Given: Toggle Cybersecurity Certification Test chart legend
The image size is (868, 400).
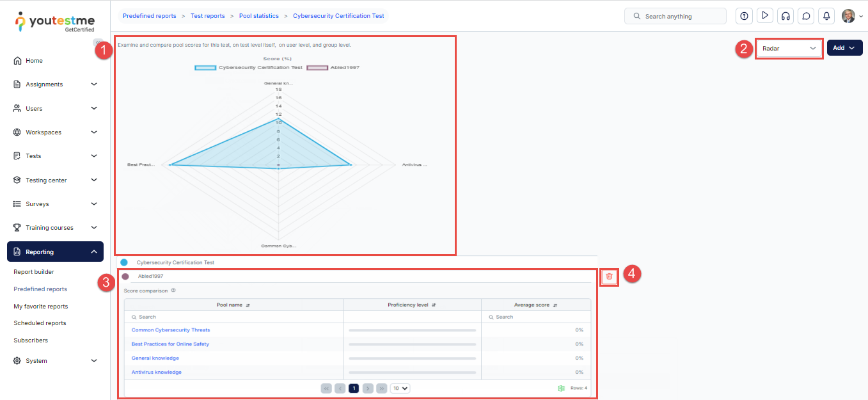Looking at the screenshot, I should tap(248, 67).
